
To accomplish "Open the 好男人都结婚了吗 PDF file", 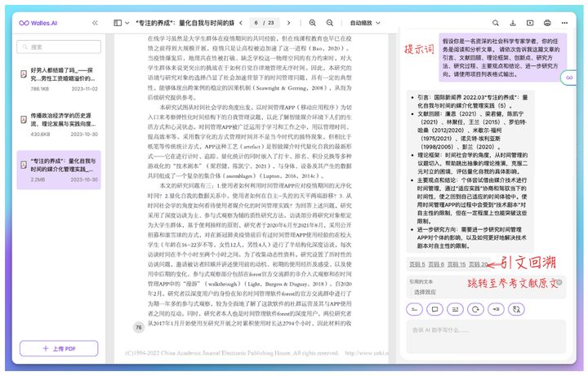I will 59,79.
